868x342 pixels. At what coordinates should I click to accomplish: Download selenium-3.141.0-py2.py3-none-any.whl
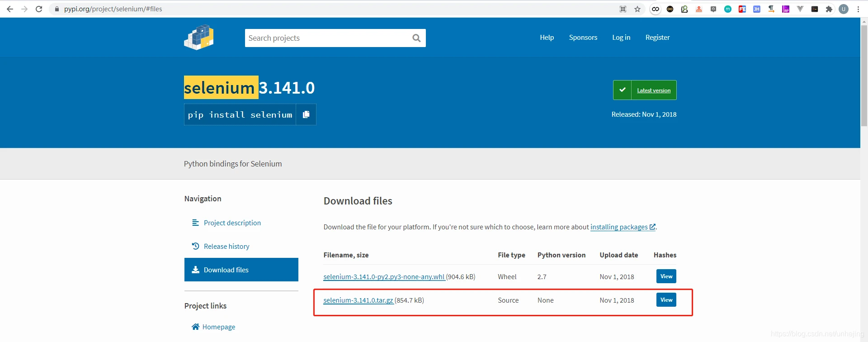click(x=384, y=277)
